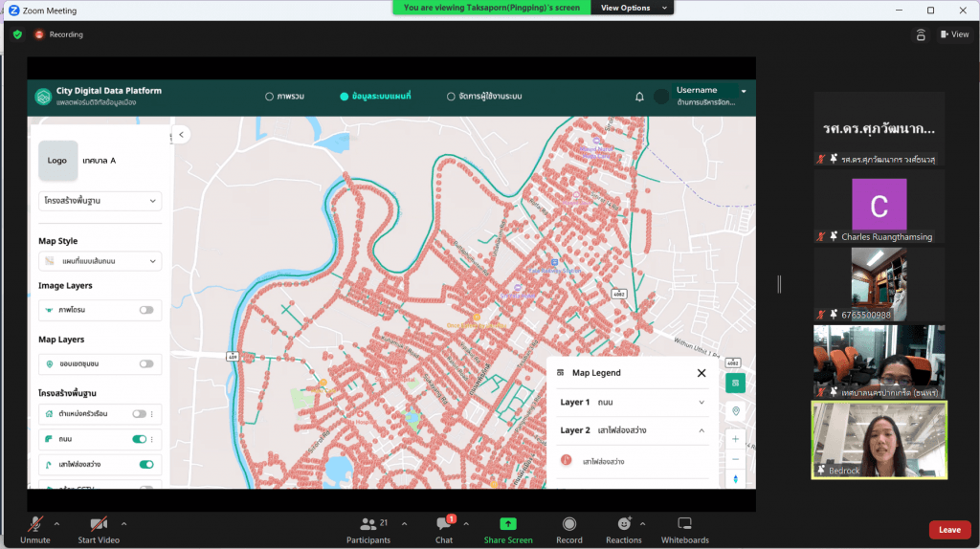Open the Chat panel
The image size is (980, 549).
[444, 530]
